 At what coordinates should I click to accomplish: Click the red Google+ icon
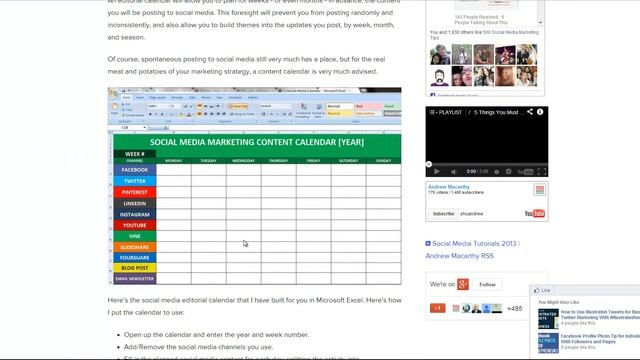463,284
